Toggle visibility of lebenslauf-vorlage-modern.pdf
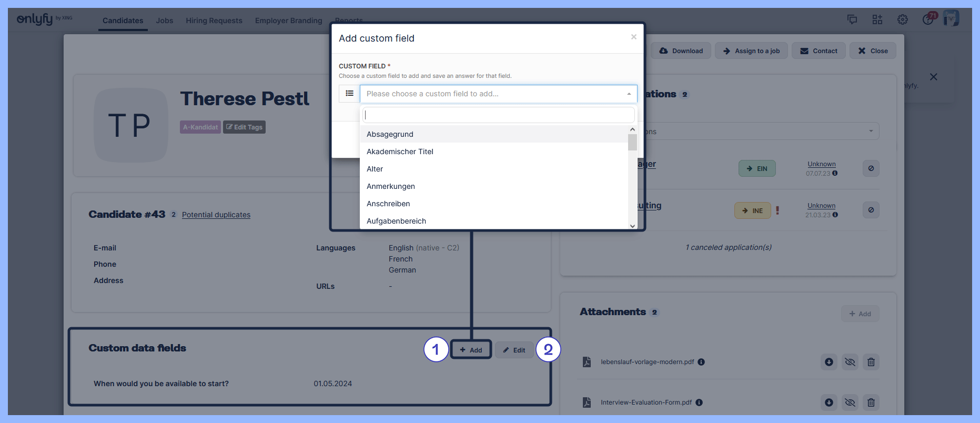This screenshot has width=980, height=423. 850,362
